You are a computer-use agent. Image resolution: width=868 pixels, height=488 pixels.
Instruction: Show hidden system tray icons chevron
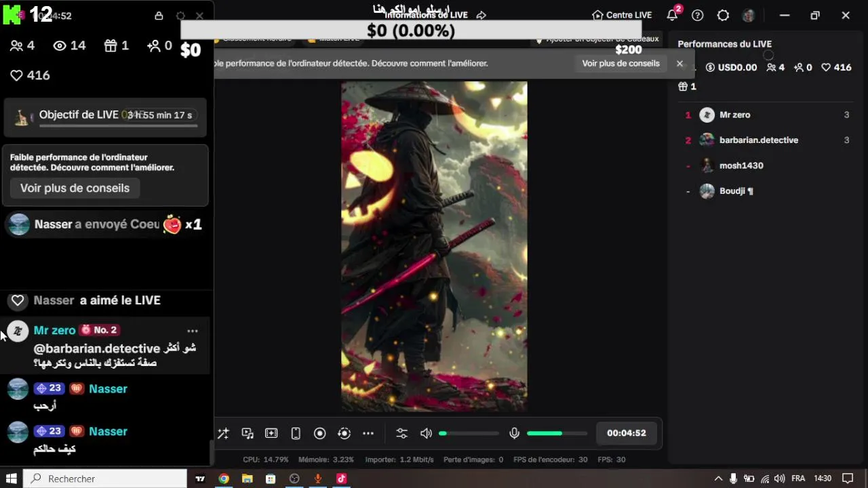click(x=719, y=479)
